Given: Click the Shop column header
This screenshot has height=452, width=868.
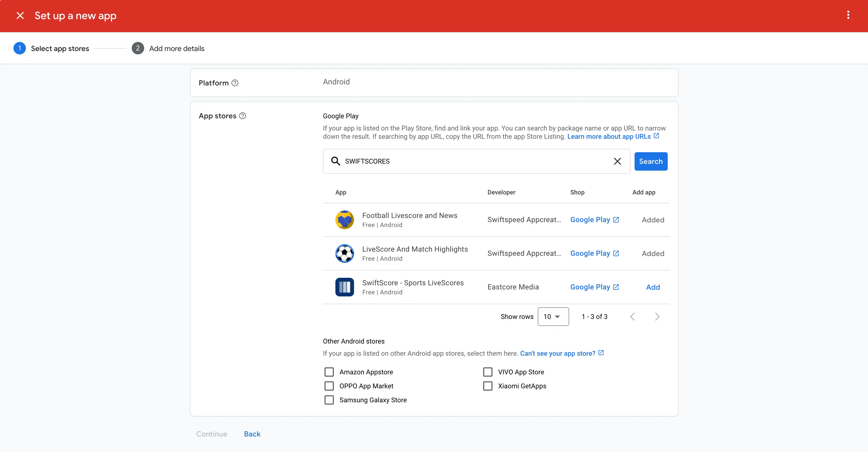Looking at the screenshot, I should 577,192.
